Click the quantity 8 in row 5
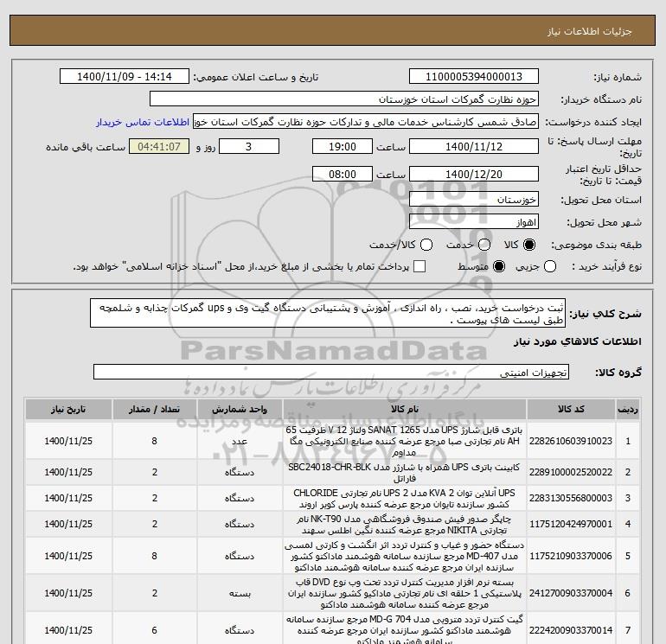The width and height of the screenshot is (666, 644). pos(154,556)
